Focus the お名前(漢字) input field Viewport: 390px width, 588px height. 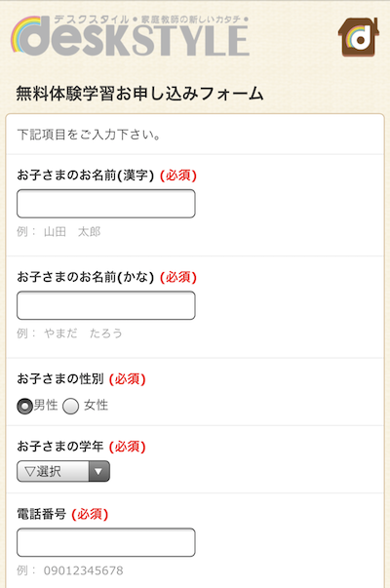(x=106, y=204)
